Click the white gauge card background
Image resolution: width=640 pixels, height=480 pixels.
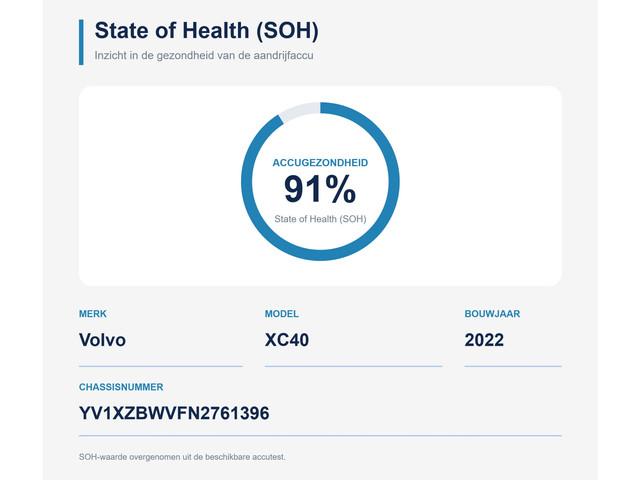pyautogui.click(x=469, y=186)
